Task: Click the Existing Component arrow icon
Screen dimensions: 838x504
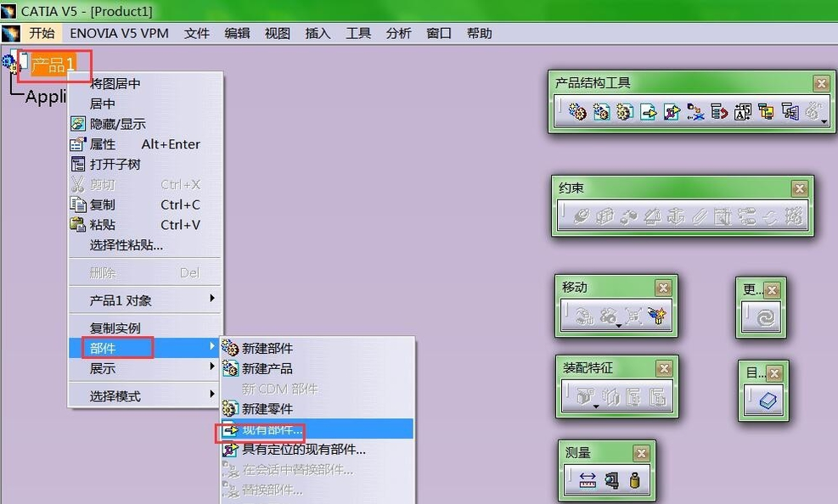Action: [648, 112]
